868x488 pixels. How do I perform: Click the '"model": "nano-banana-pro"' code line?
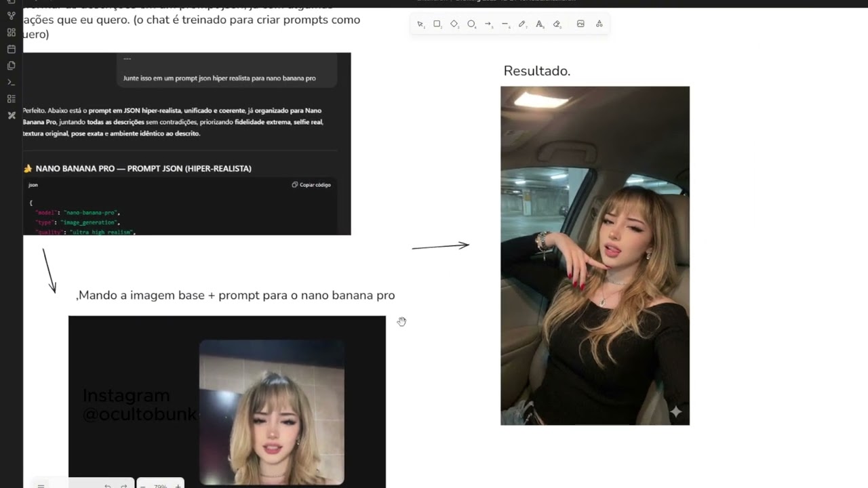[x=77, y=213]
